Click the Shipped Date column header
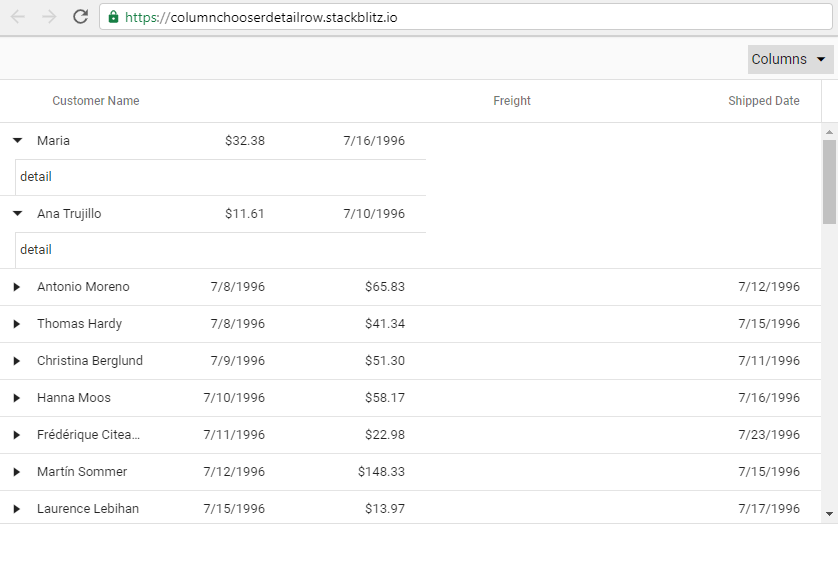 (764, 101)
